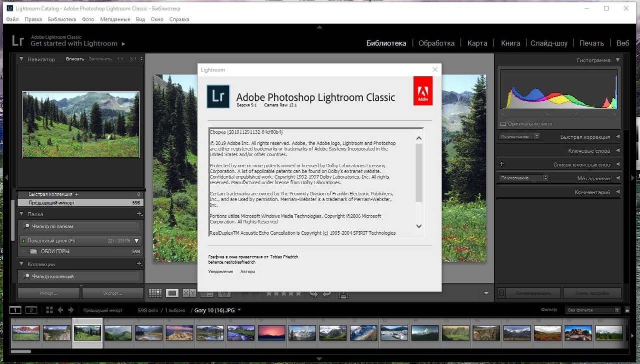The width and height of the screenshot is (640, 364).
Task: Set the navigator zoom to Заполнить
Action: (x=100, y=59)
